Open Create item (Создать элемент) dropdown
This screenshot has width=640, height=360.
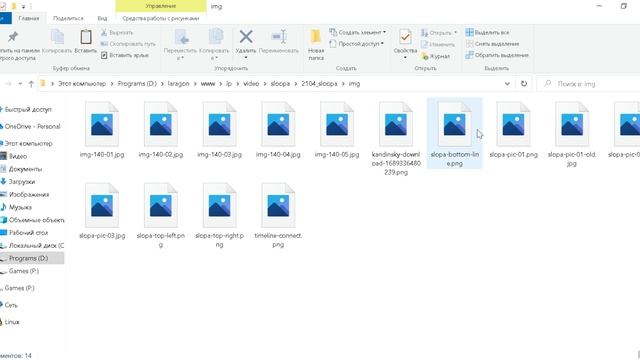pos(358,32)
